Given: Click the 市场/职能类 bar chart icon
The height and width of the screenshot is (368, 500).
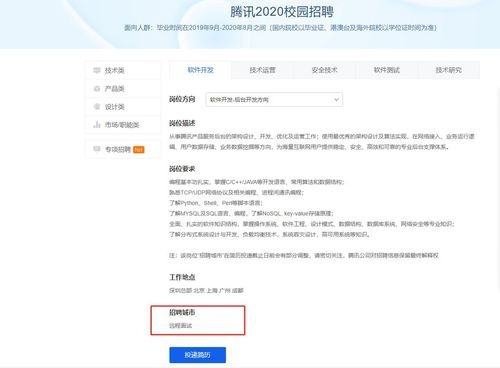Looking at the screenshot, I should [x=97, y=125].
